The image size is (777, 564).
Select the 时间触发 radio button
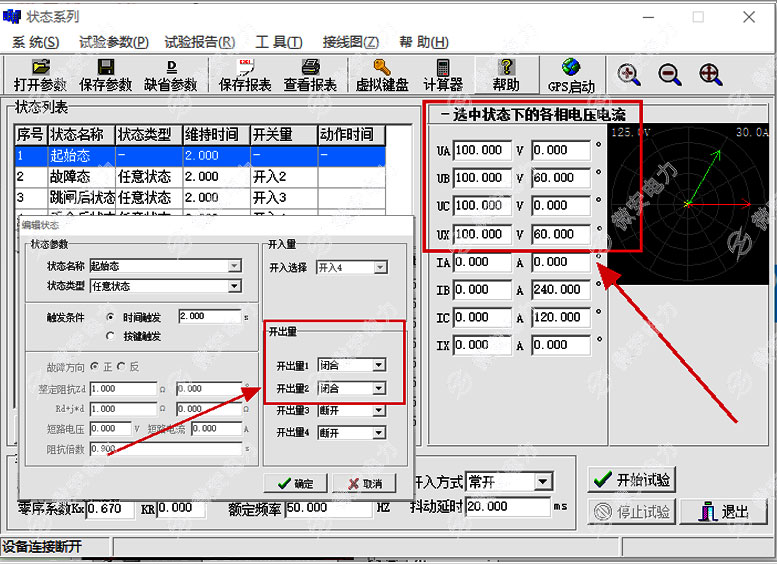(110, 317)
